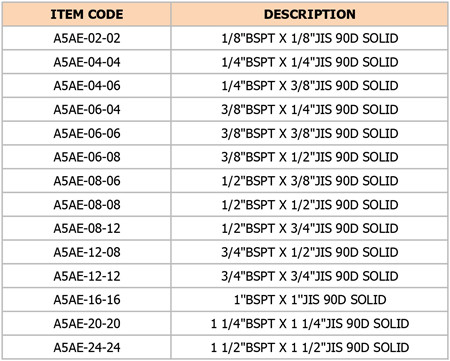450x361 pixels.
Task: Click description 3/4"BSPT X 3/4"JIS 90D SOLID
Action: (310, 276)
